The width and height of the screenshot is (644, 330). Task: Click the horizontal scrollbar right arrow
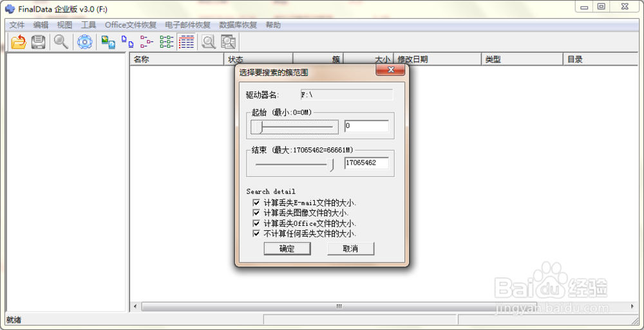pos(632,307)
